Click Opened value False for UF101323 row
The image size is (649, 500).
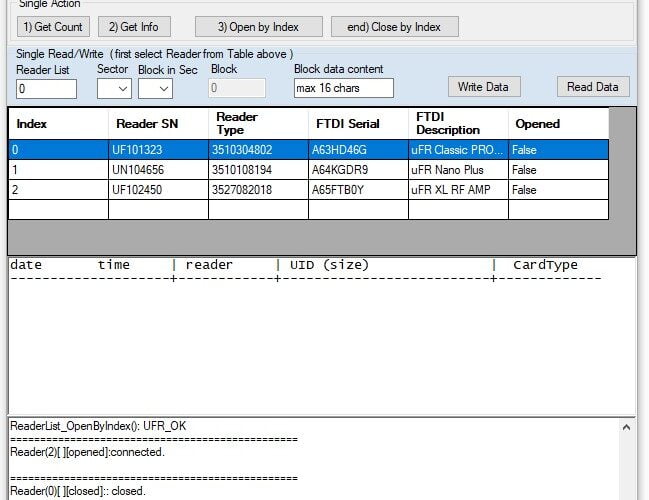558,149
